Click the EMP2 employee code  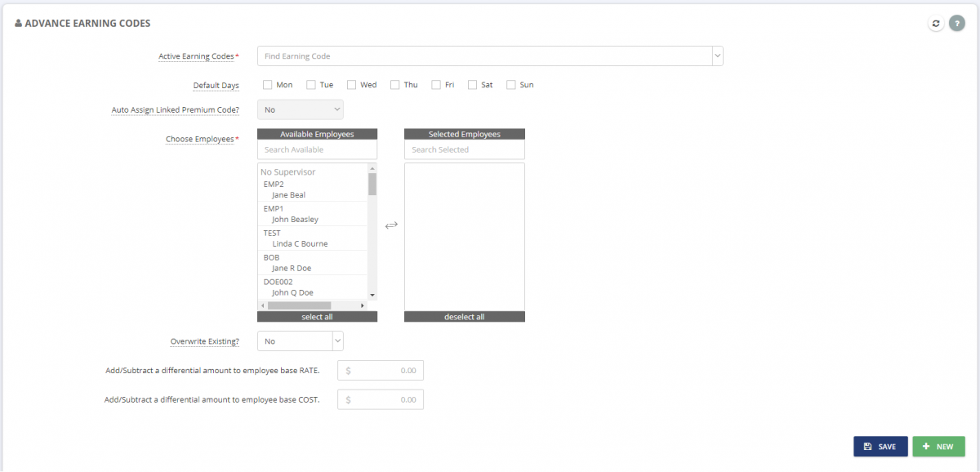pyautogui.click(x=274, y=185)
